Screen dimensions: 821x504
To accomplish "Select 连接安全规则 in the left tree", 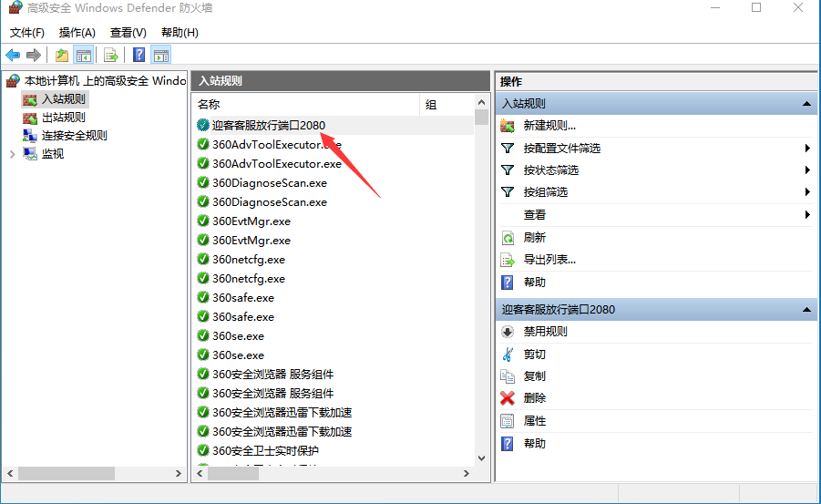I will pyautogui.click(x=75, y=136).
